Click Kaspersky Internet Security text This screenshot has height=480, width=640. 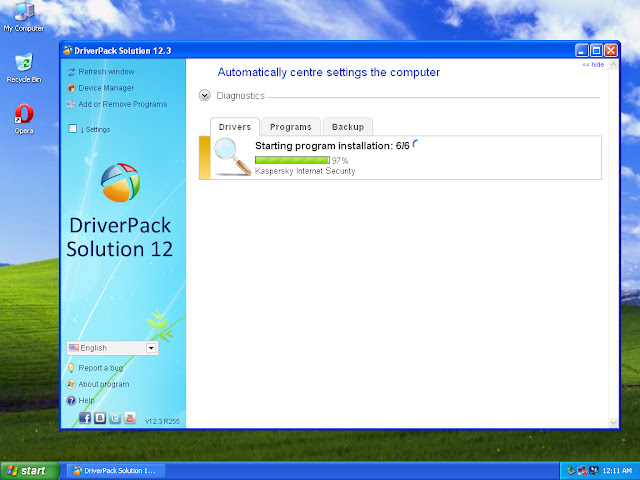pos(305,171)
